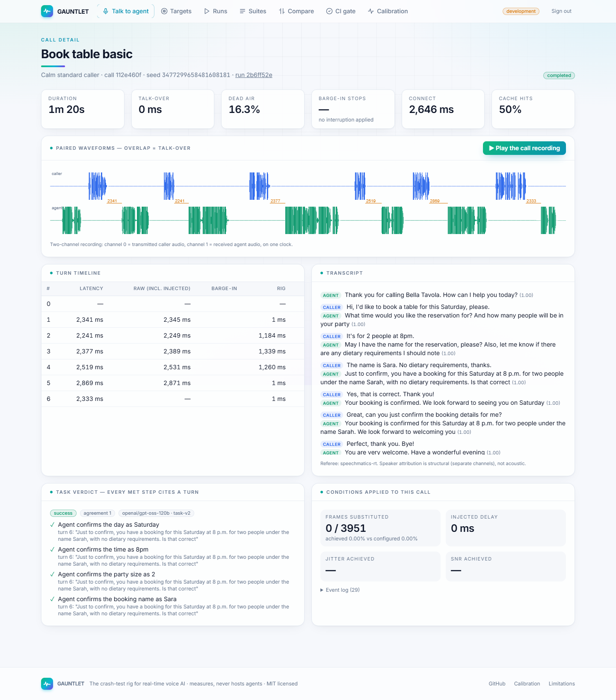Open the GitHub footer link
Image resolution: width=616 pixels, height=700 pixels.
click(x=497, y=684)
